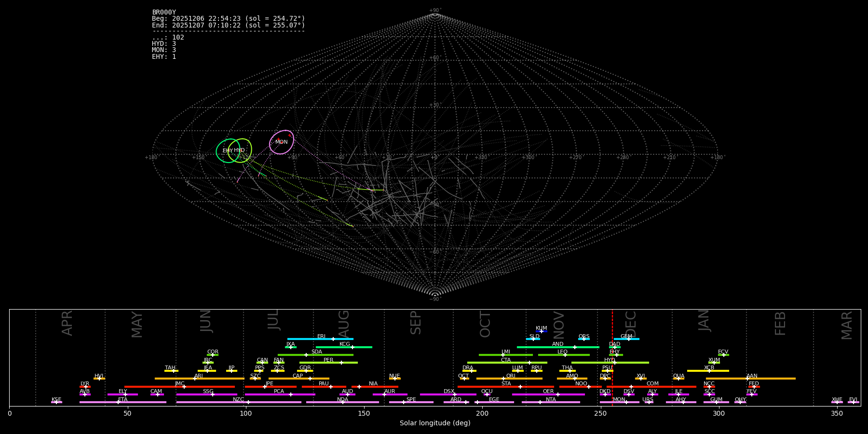868x434 pixels.
Task: Click the BR000Y station title
Action: coord(164,13)
